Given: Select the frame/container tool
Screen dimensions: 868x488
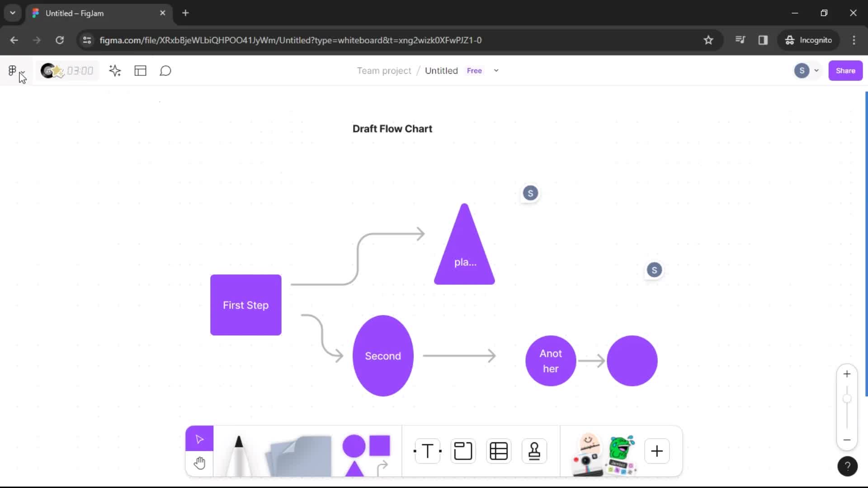Looking at the screenshot, I should 462,451.
